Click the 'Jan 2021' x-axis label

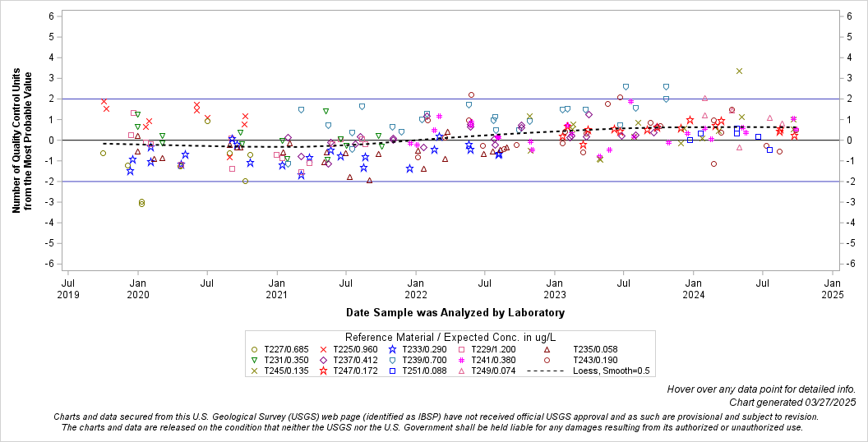click(x=277, y=289)
